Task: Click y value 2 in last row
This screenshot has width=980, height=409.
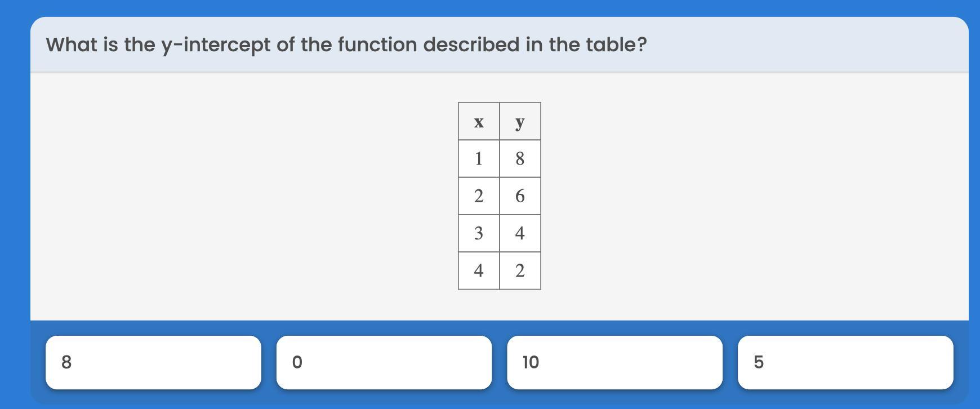Action: pos(520,270)
